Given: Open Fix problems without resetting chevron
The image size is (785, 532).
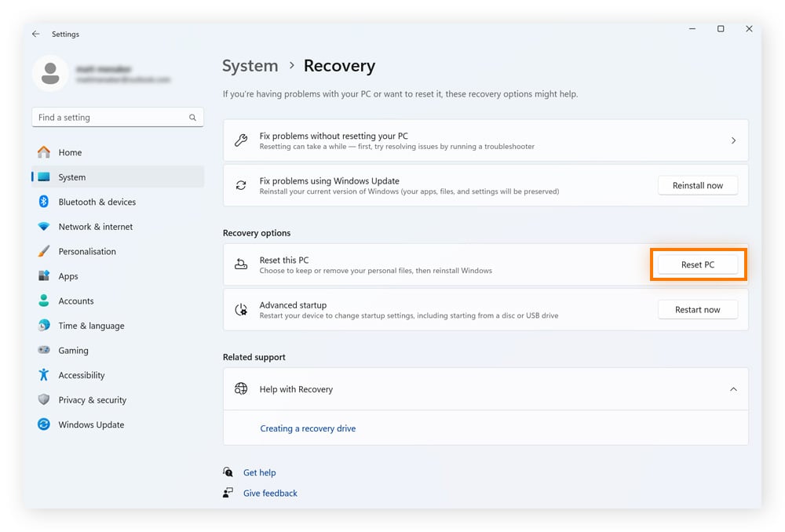Looking at the screenshot, I should (733, 140).
